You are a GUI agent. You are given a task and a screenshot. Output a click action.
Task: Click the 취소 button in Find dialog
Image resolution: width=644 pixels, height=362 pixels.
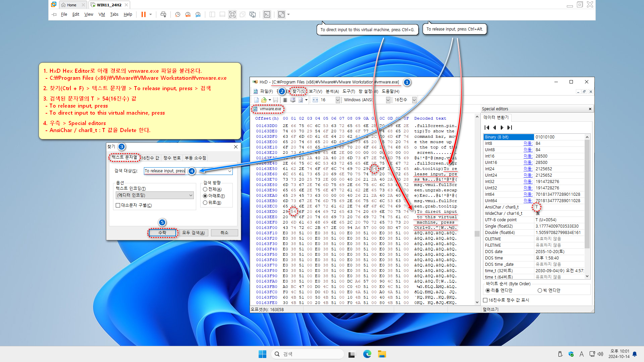[x=224, y=233]
